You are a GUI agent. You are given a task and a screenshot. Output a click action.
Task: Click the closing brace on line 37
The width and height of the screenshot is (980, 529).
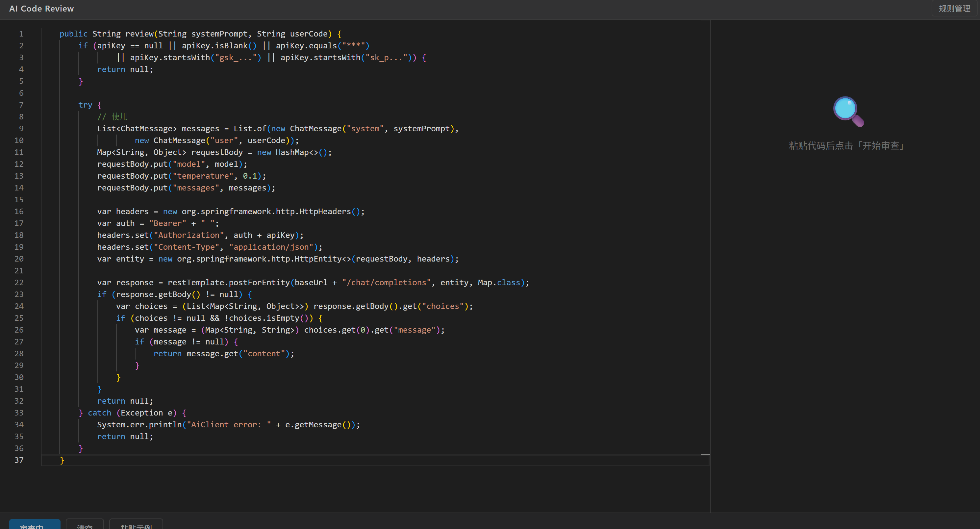coord(62,460)
